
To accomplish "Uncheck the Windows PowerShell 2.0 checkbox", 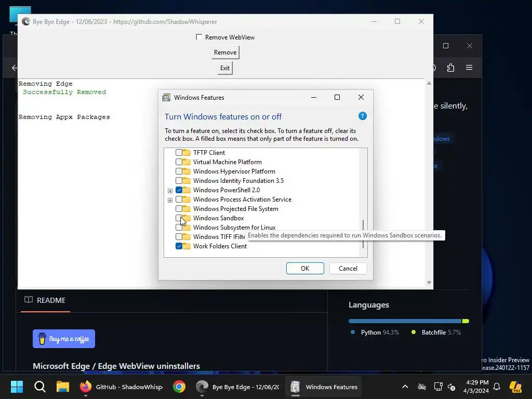I will point(179,190).
